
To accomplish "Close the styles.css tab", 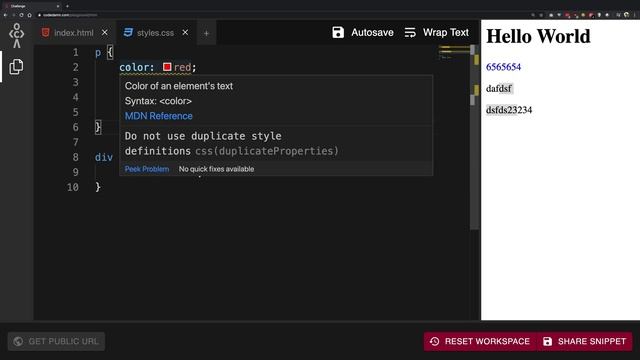I will pyautogui.click(x=185, y=32).
